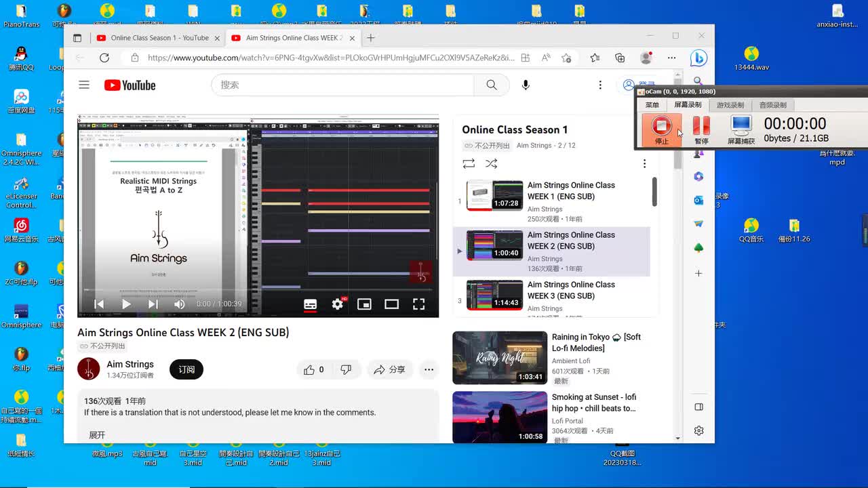The width and height of the screenshot is (868, 488).
Task: Open the Bing Copilot sidebar icon
Action: click(698, 58)
